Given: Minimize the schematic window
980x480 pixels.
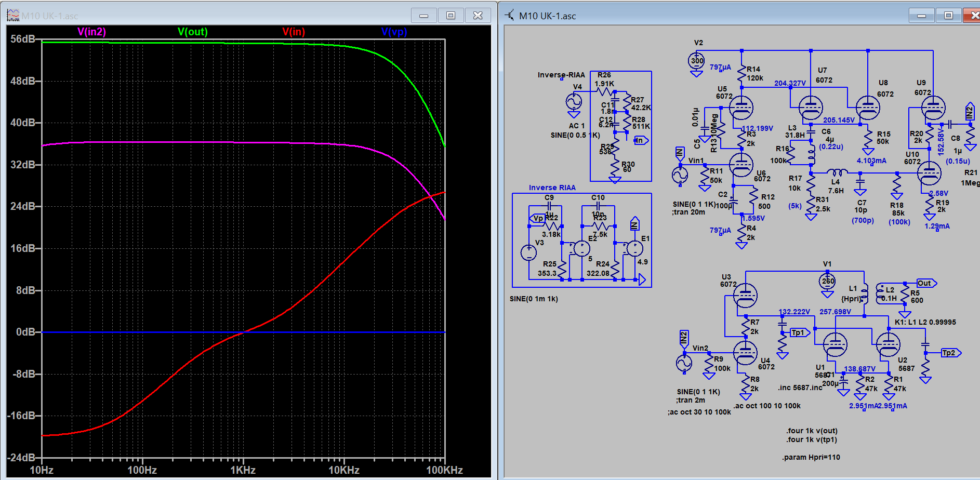Looking at the screenshot, I should coord(921,16).
